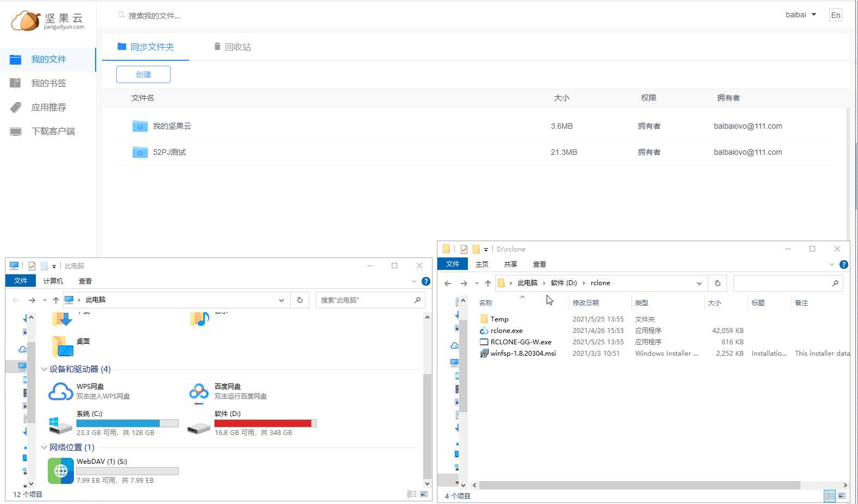Switch to large icons view in rclone window

[842, 496]
